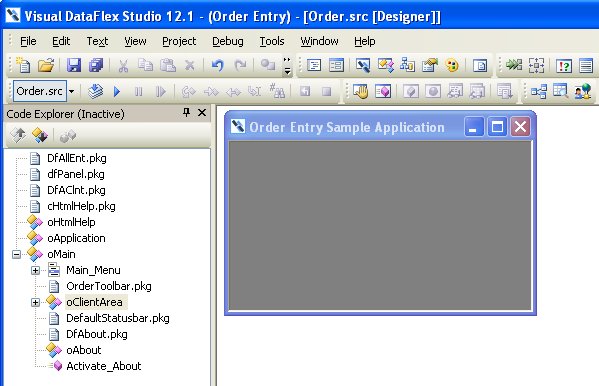Click the Copy icon in the toolbar
This screenshot has width=599, height=386.
pos(145,65)
